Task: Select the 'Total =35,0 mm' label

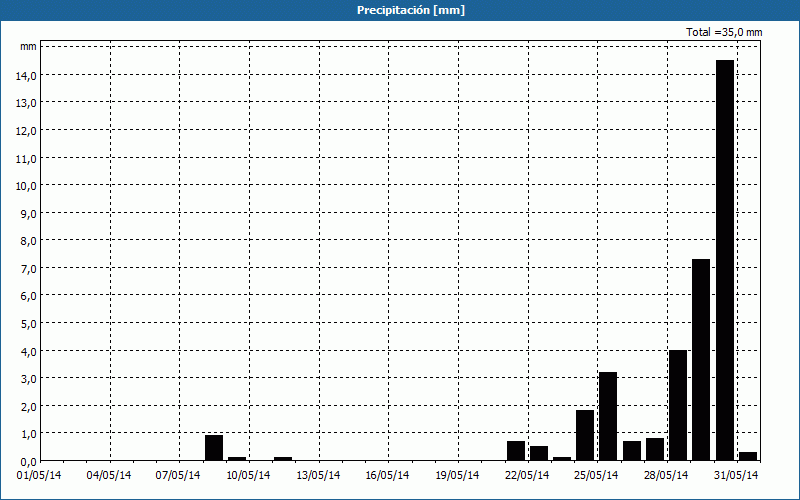Action: (724, 32)
